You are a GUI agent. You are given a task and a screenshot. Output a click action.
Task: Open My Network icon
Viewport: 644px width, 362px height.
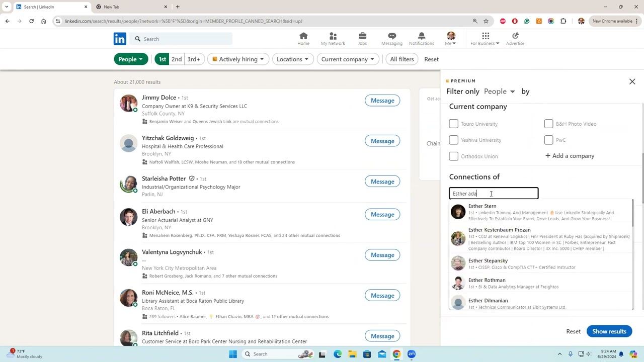click(333, 39)
